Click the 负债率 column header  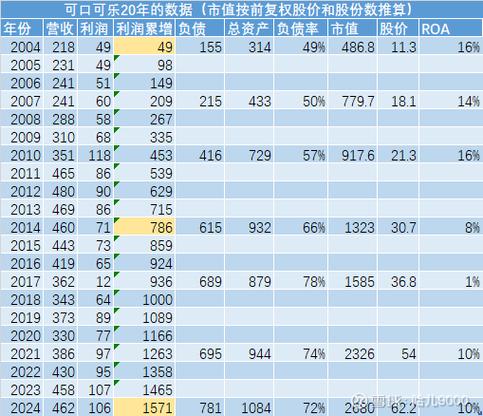300,28
